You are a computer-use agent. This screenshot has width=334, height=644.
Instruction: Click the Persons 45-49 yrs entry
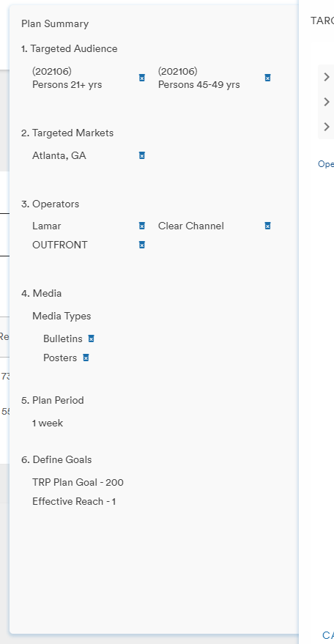pyautogui.click(x=199, y=78)
